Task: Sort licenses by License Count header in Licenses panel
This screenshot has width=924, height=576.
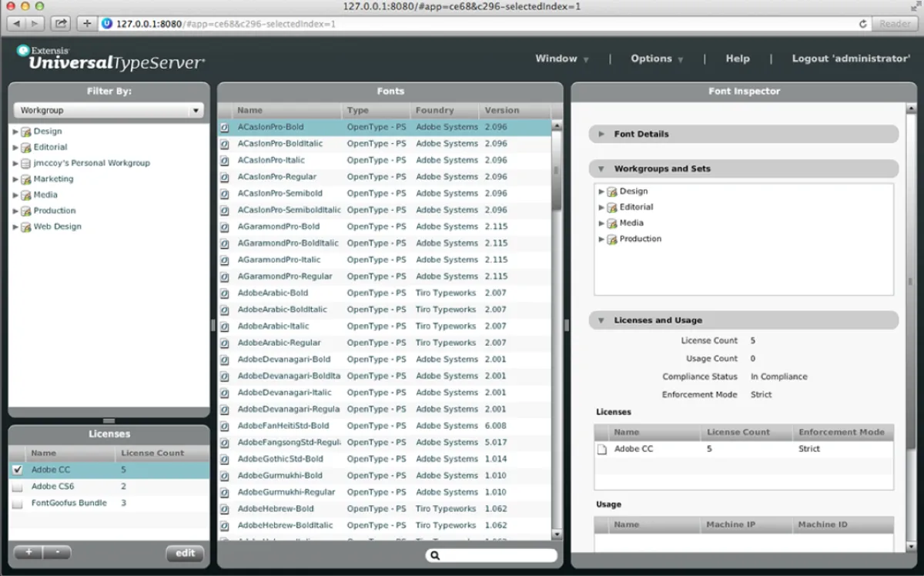Action: pyautogui.click(x=162, y=453)
